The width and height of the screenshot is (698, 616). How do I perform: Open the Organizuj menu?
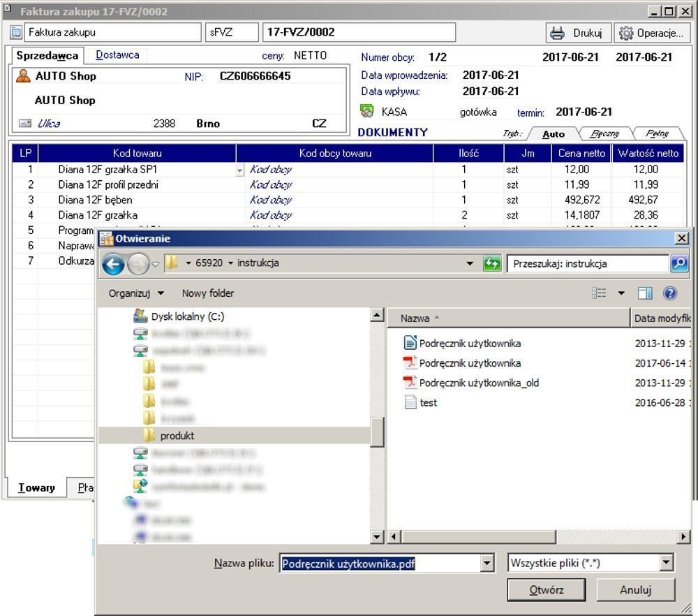[x=136, y=293]
